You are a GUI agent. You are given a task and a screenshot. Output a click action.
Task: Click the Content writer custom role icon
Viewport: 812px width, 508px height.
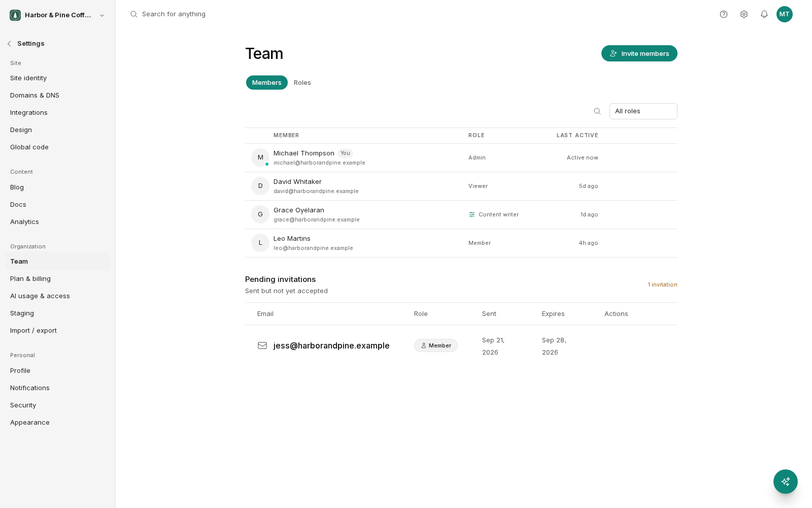472,214
